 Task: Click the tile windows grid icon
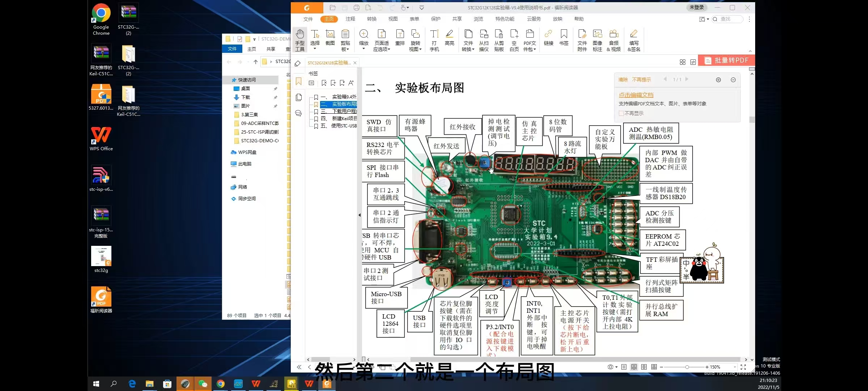(x=682, y=62)
